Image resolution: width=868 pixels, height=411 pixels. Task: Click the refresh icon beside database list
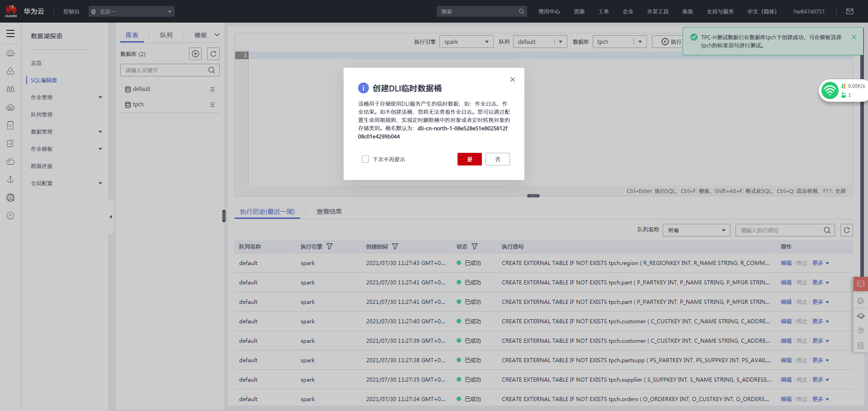(x=213, y=54)
